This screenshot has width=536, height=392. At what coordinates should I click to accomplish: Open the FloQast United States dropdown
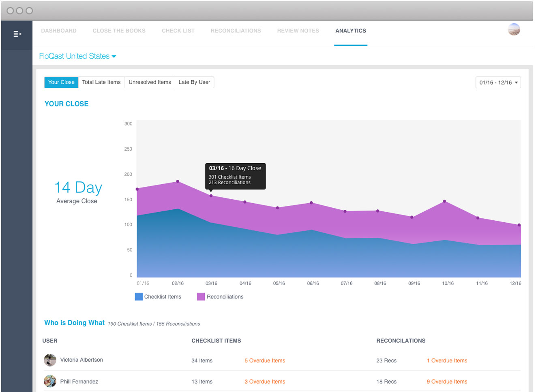[x=77, y=56]
